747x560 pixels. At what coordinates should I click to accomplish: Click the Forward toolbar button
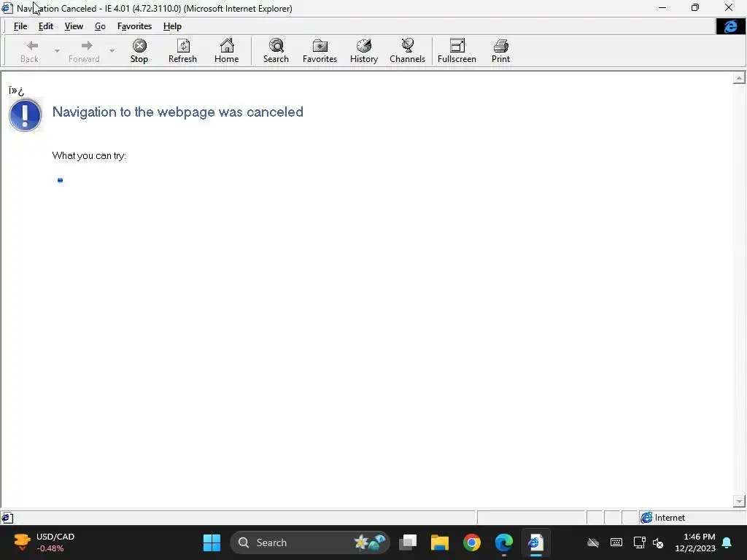point(85,51)
